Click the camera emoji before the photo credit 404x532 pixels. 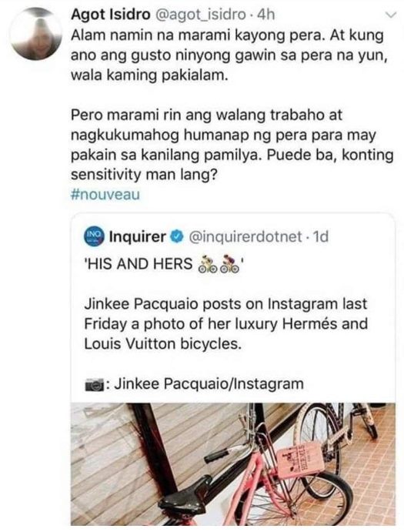[94, 386]
